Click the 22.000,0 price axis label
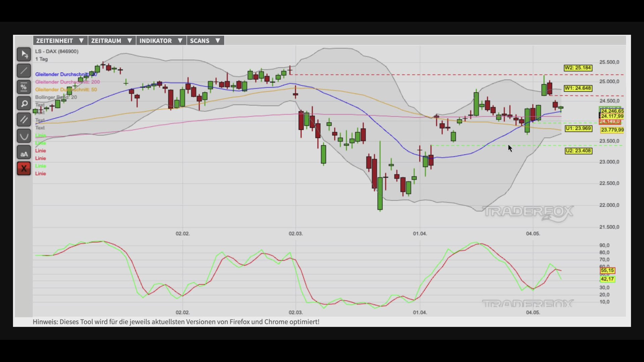This screenshot has width=644, height=362. 609,205
